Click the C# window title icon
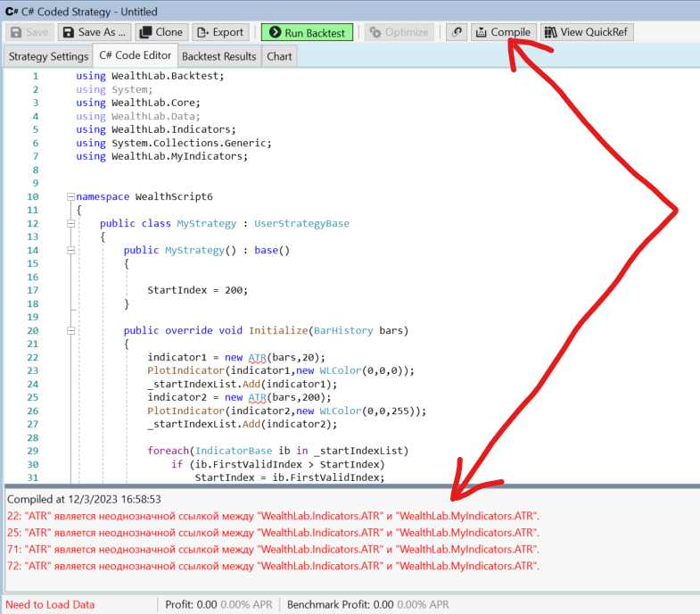This screenshot has height=614, width=700. tap(12, 12)
